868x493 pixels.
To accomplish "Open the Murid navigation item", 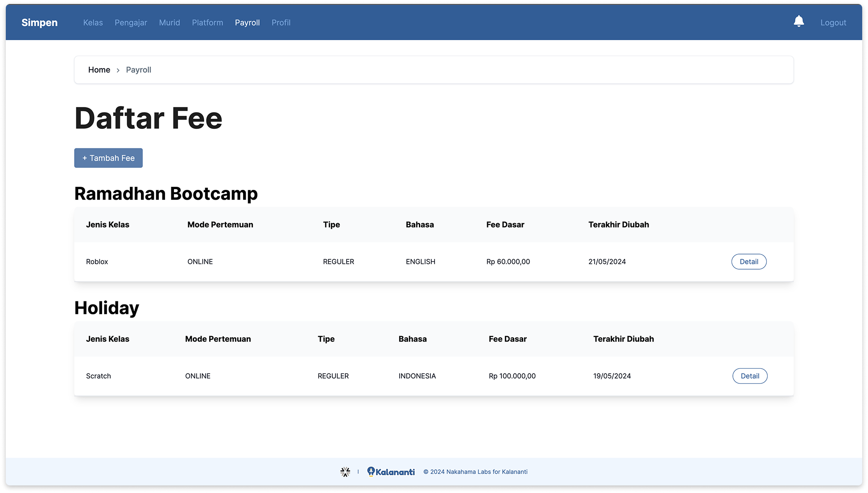I will (x=169, y=23).
